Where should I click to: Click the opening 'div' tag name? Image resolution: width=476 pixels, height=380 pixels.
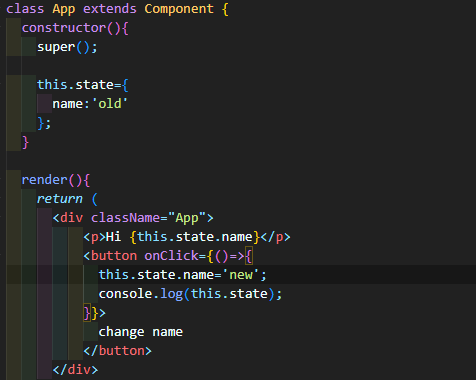click(71, 218)
